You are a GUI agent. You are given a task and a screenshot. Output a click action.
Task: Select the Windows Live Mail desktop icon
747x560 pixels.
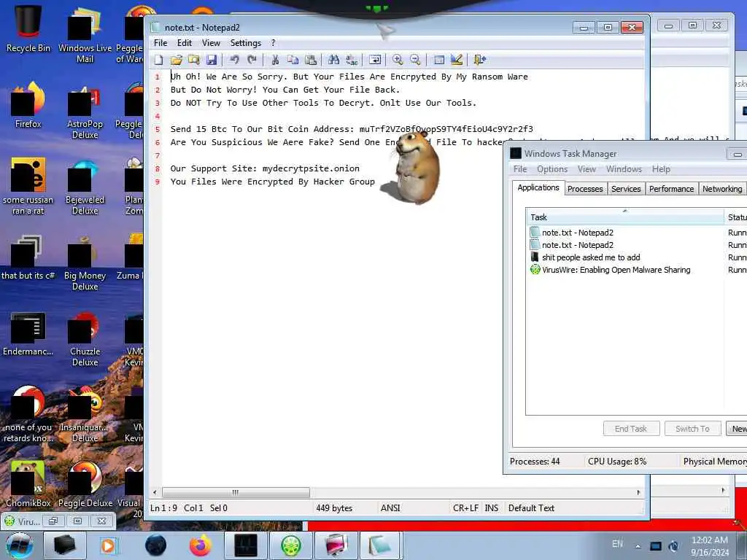85,34
